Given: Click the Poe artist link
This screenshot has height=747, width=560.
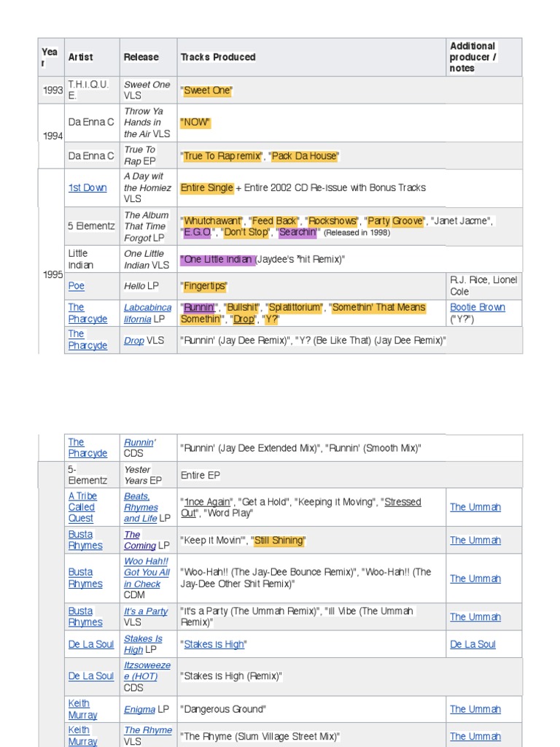Looking at the screenshot, I should tap(77, 286).
